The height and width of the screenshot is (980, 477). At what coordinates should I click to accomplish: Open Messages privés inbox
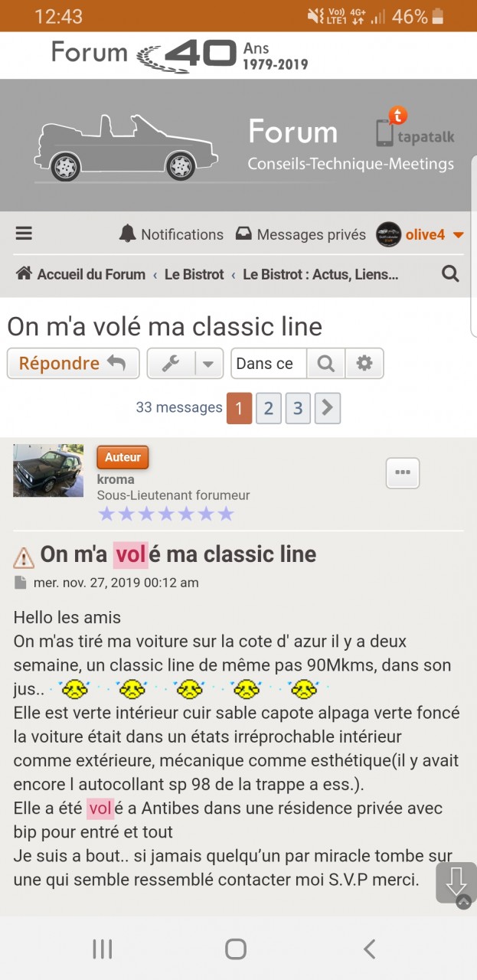coord(300,234)
